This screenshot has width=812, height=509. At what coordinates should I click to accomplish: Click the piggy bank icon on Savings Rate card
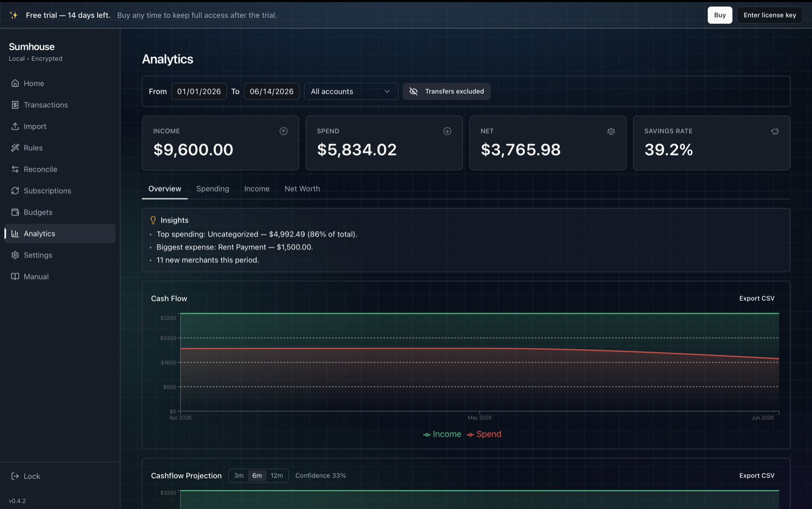775,131
